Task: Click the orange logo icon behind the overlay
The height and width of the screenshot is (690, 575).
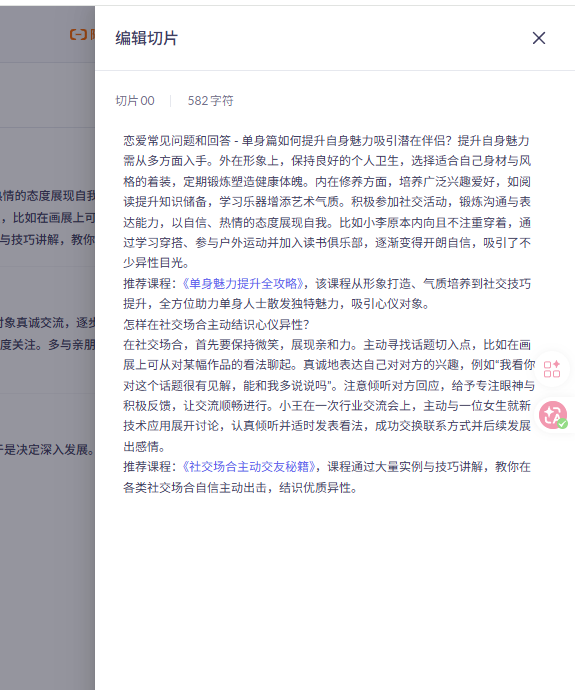Action: [x=78, y=34]
